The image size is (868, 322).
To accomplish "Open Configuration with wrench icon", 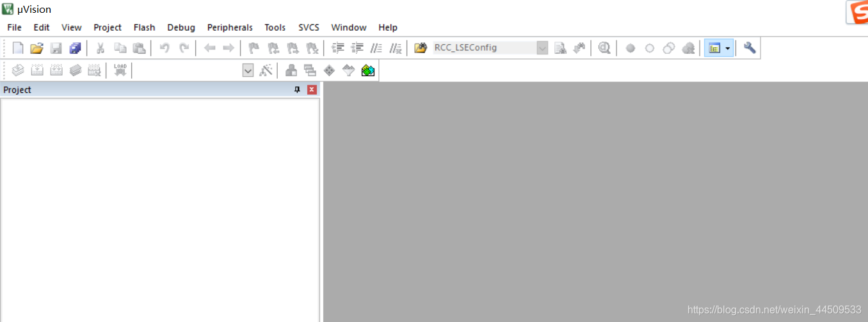I will click(750, 48).
